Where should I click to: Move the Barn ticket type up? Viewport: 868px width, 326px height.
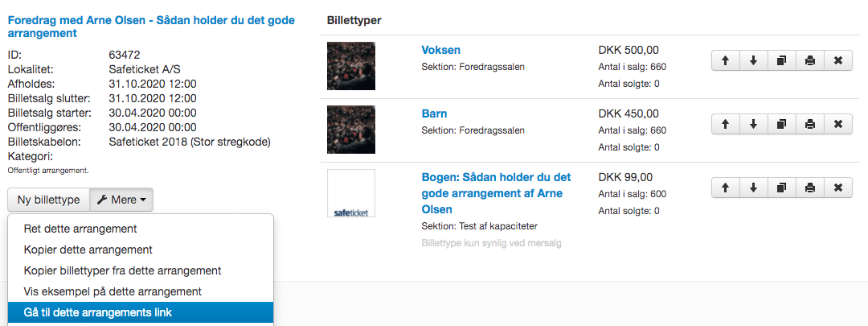click(x=725, y=125)
